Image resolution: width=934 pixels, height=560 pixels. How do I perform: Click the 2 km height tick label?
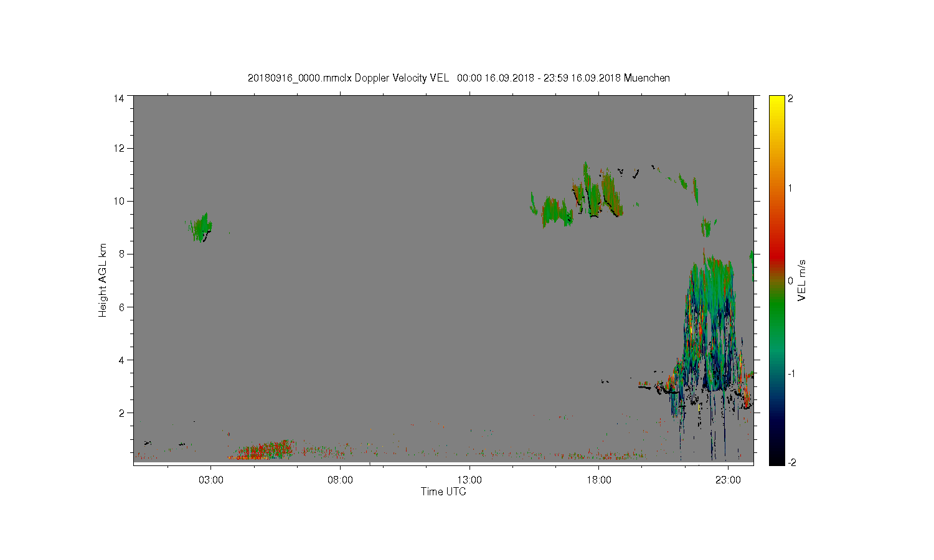121,413
